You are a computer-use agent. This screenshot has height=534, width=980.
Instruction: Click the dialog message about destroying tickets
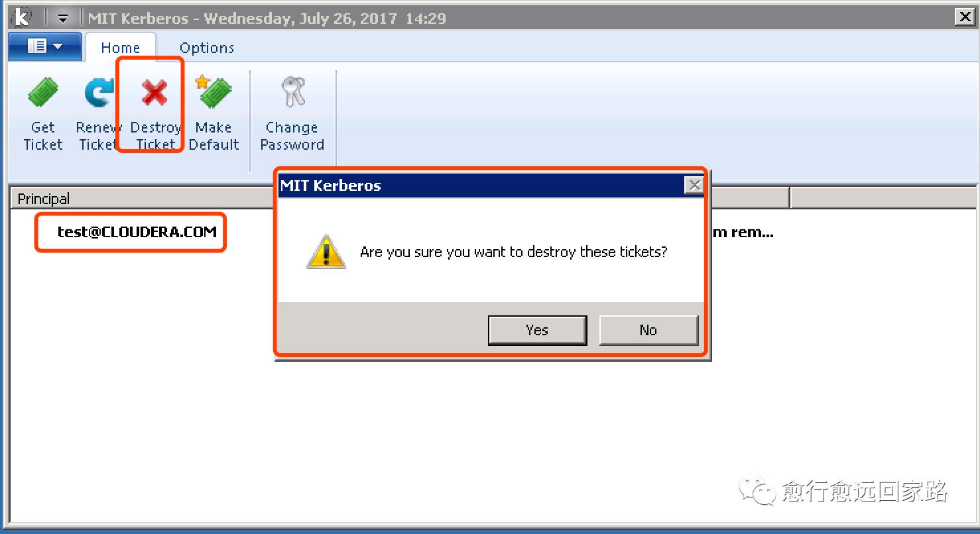(x=513, y=252)
